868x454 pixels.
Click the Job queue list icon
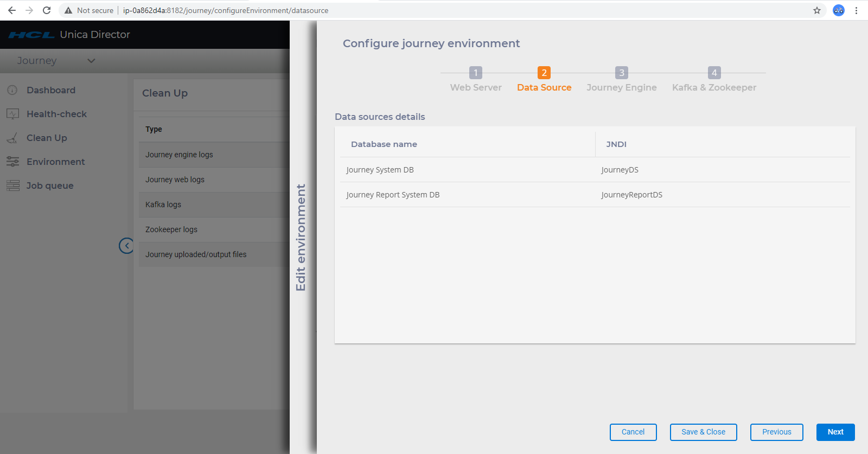tap(12, 186)
